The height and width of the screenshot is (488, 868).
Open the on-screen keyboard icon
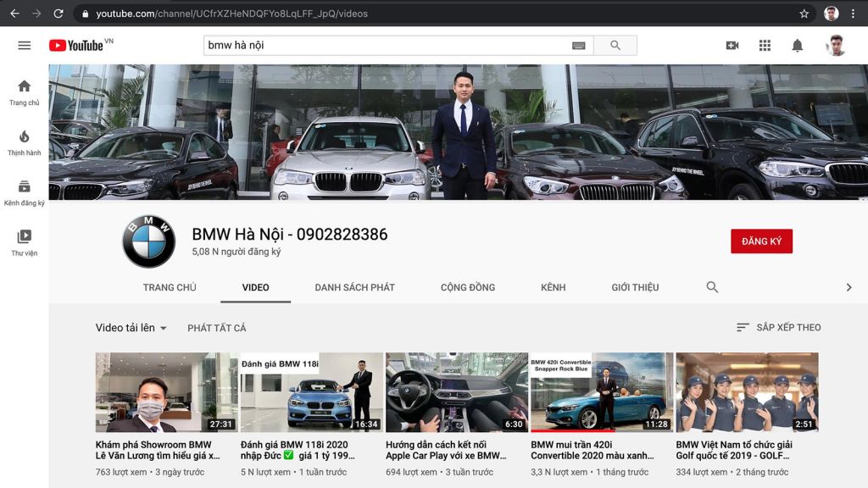[x=579, y=46]
